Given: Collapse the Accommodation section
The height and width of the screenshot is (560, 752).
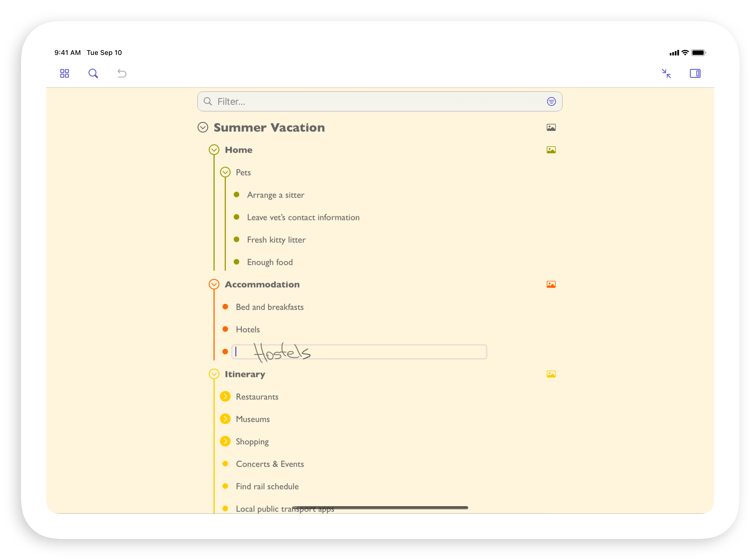Looking at the screenshot, I should point(214,284).
